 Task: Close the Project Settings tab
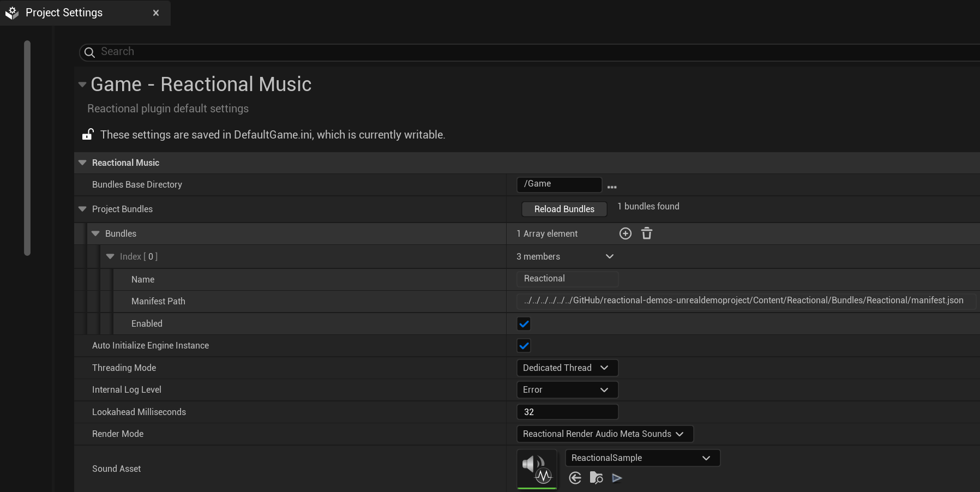pos(156,13)
